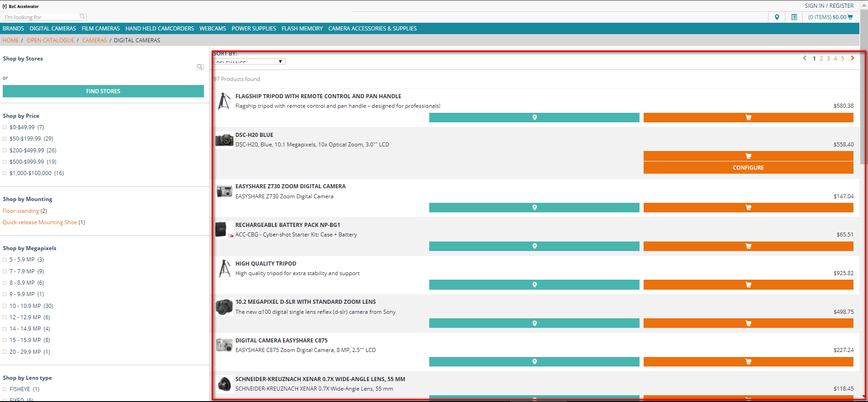The width and height of the screenshot is (868, 402).
Task: Pick up in store for Flagship Tripod
Action: click(534, 117)
